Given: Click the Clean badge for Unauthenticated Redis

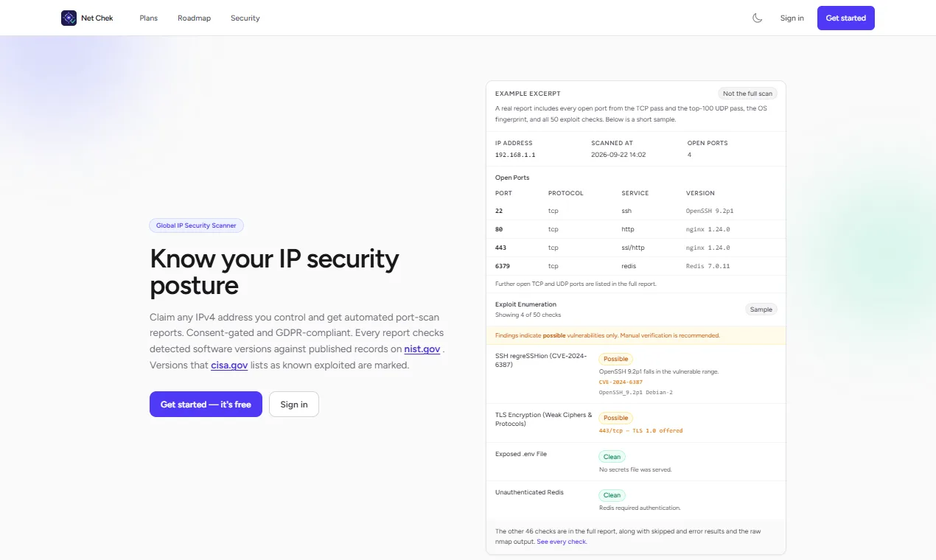Looking at the screenshot, I should (612, 495).
